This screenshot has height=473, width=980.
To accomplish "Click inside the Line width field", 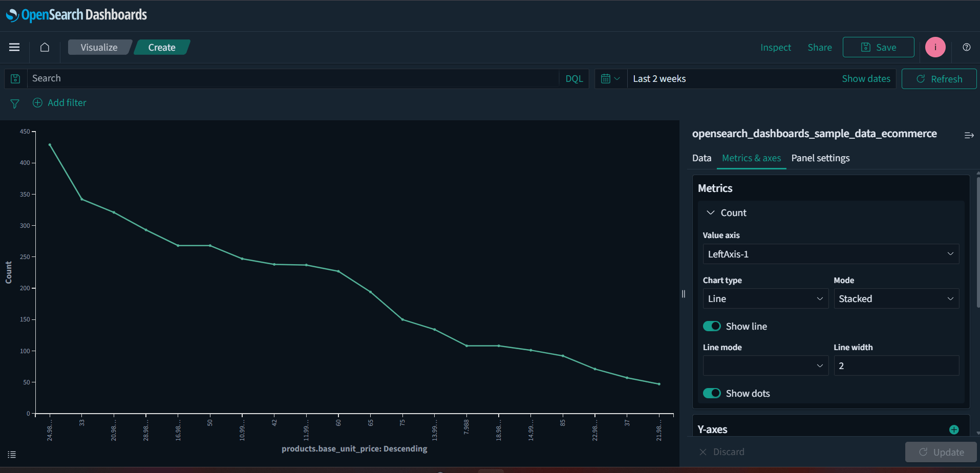I will pyautogui.click(x=896, y=365).
